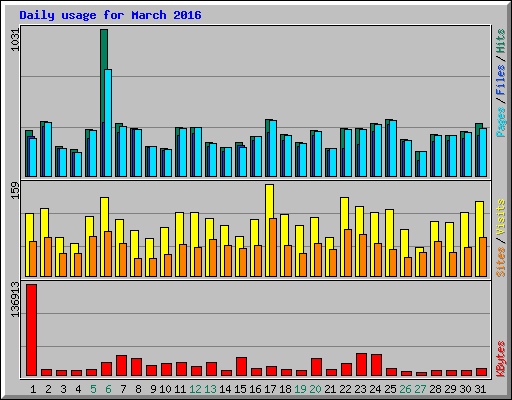The image size is (512, 400).
Task: Click the day label 28 on the x-axis
Action: (x=435, y=389)
